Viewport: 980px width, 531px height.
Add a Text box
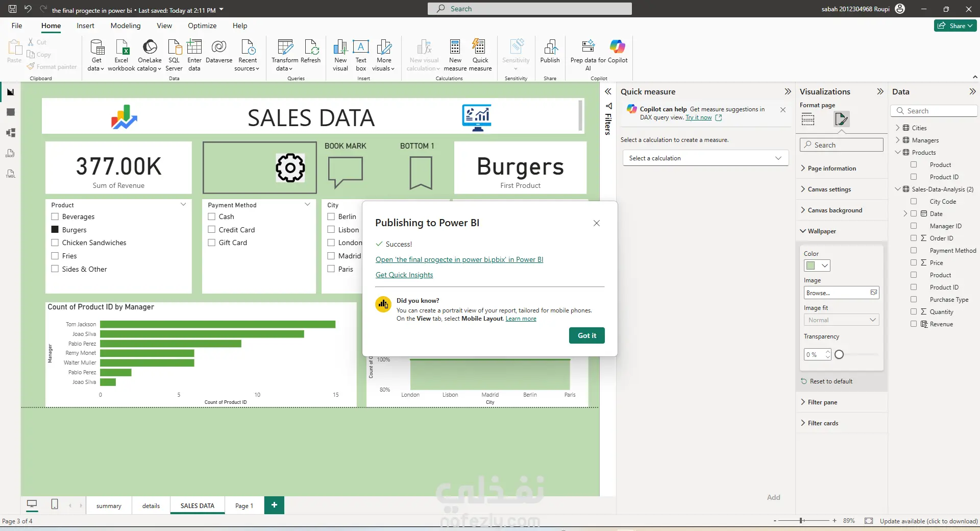click(x=361, y=55)
